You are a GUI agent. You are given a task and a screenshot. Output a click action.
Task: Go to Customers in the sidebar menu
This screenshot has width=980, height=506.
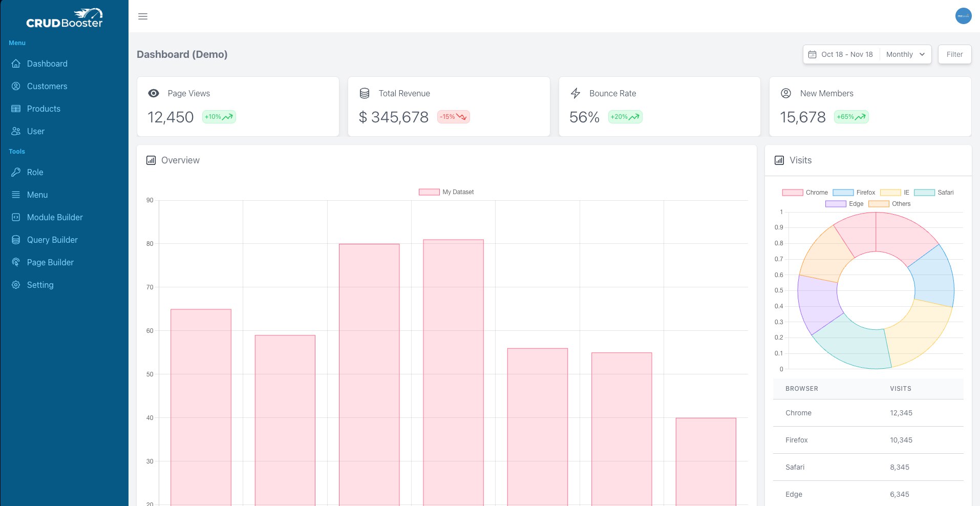[47, 86]
